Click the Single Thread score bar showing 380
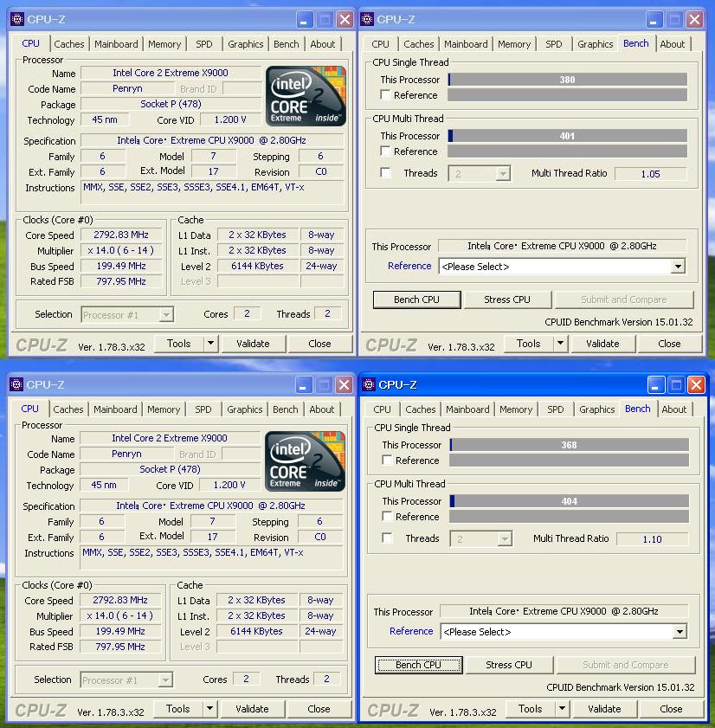This screenshot has width=715, height=728. (567, 80)
